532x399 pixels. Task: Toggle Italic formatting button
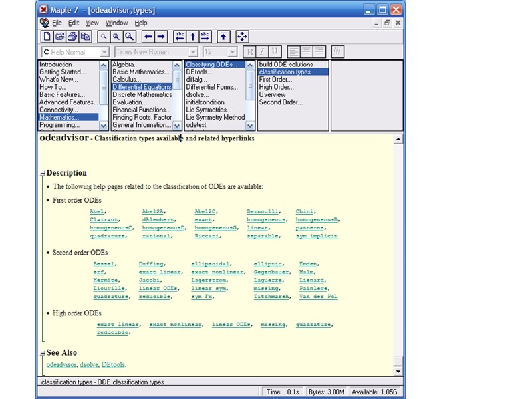[x=262, y=52]
